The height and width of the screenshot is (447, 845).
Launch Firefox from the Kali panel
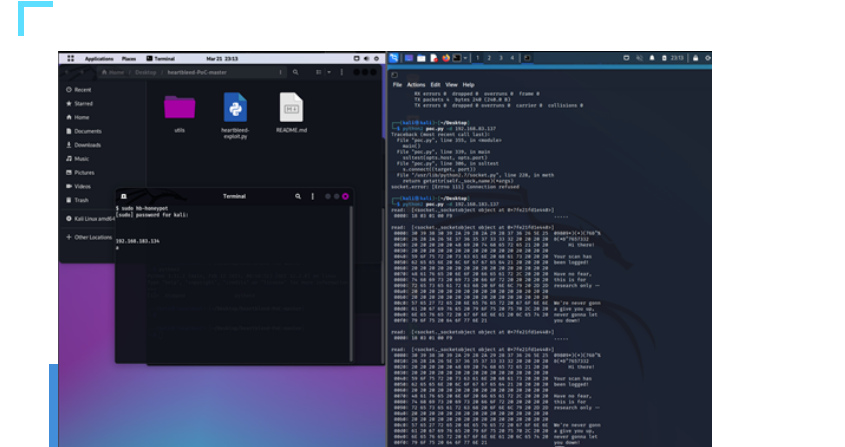[x=446, y=58]
